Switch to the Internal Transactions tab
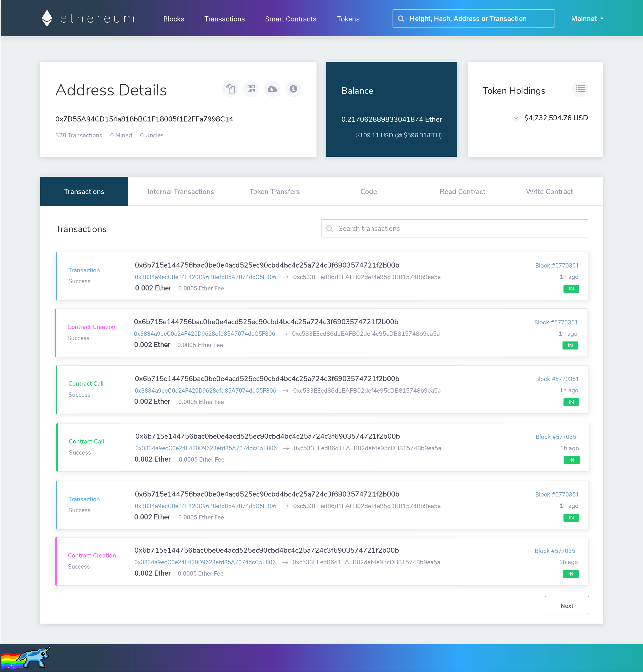This screenshot has height=672, width=643. point(181,191)
